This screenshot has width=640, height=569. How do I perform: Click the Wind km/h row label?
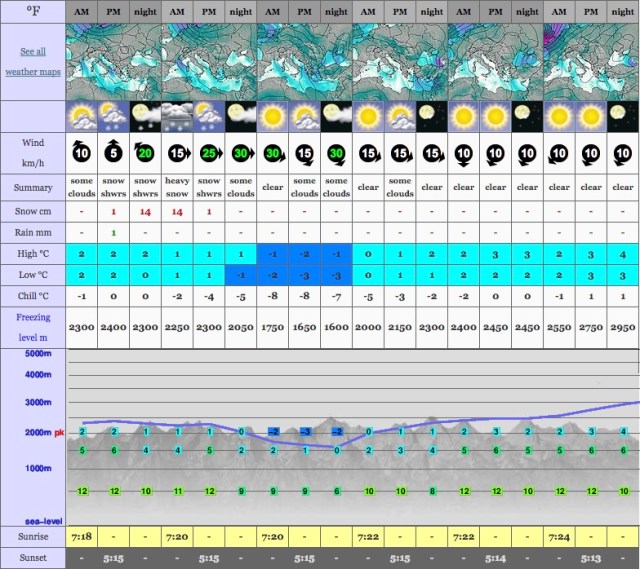coord(33,153)
